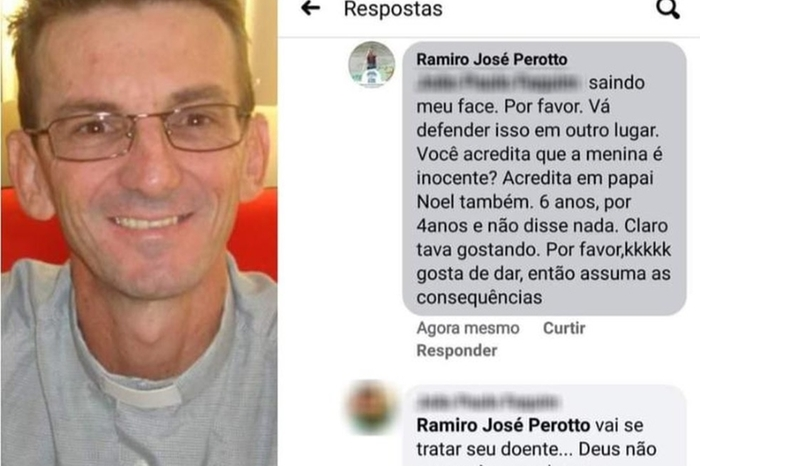Viewport: 800px width, 467px height.
Task: Open the blurred avatar of the second reply
Action: [371, 407]
